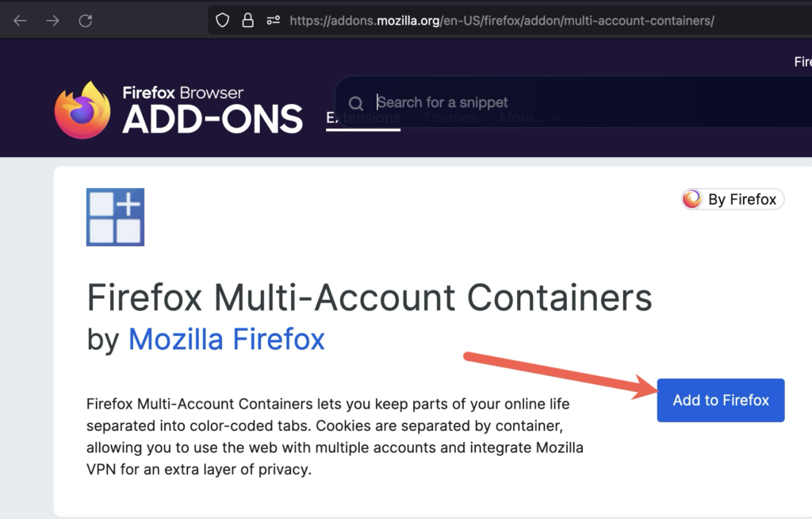The image size is (812, 519).
Task: Reload the current page
Action: pos(86,21)
